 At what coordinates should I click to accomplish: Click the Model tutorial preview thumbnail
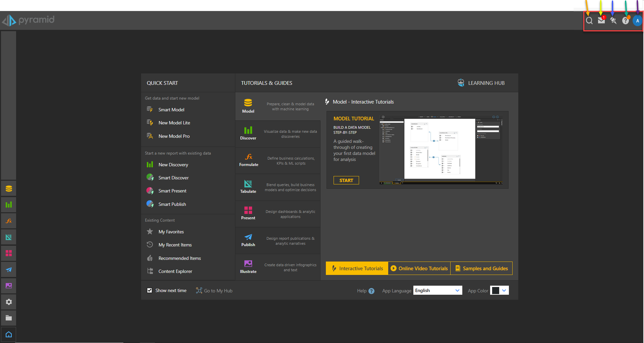441,150
